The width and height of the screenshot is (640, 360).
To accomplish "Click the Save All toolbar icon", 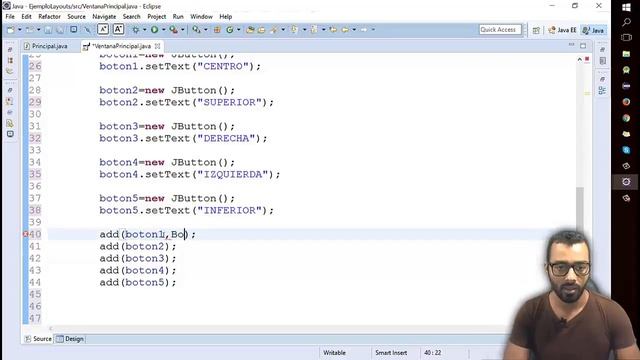I will (60, 30).
